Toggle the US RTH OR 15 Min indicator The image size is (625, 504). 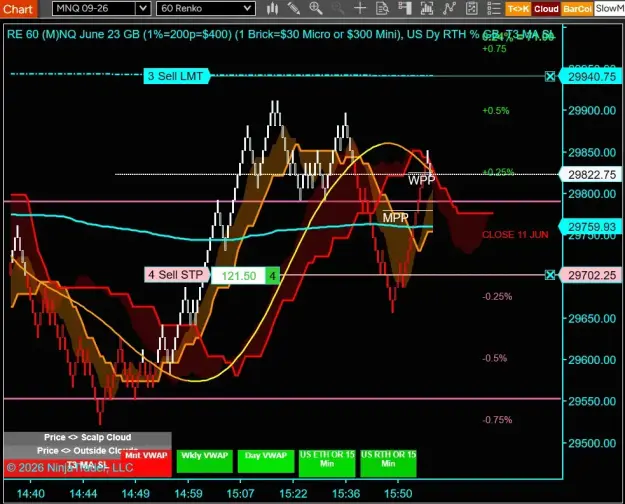click(388, 463)
